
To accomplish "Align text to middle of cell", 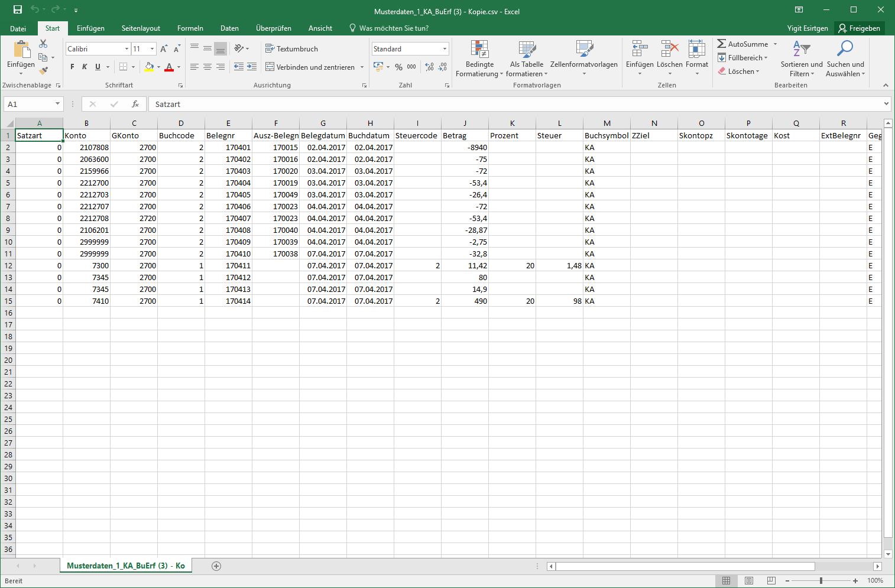I will click(x=207, y=48).
